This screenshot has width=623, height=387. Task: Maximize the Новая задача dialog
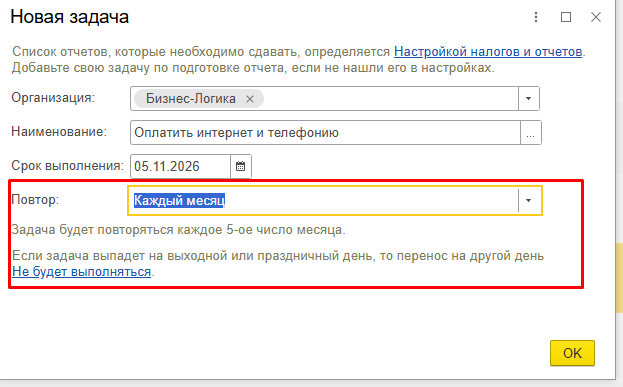566,17
